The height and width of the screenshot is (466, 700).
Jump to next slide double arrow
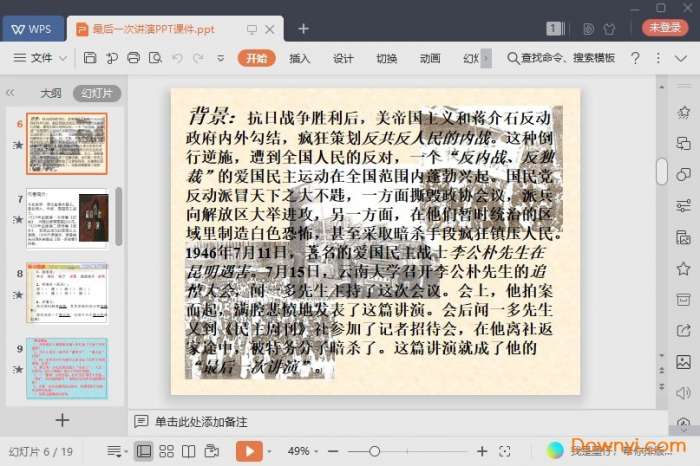[x=662, y=386]
